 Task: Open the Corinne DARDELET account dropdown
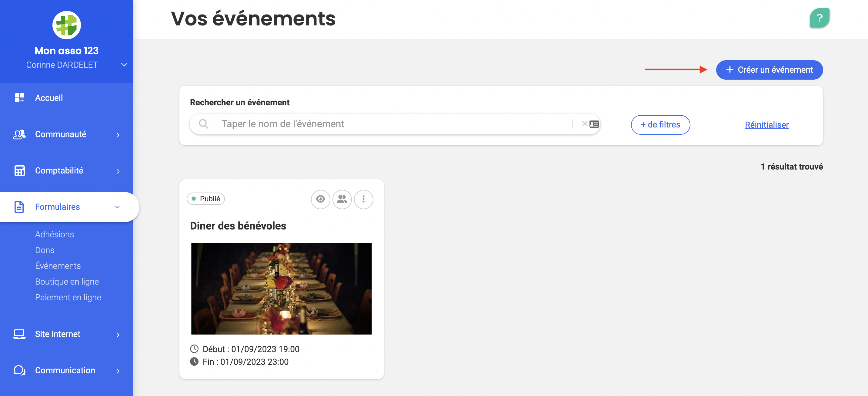(124, 65)
